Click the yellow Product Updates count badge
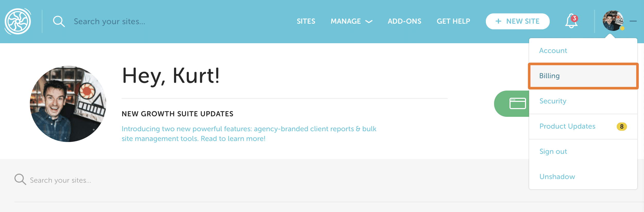 (622, 127)
